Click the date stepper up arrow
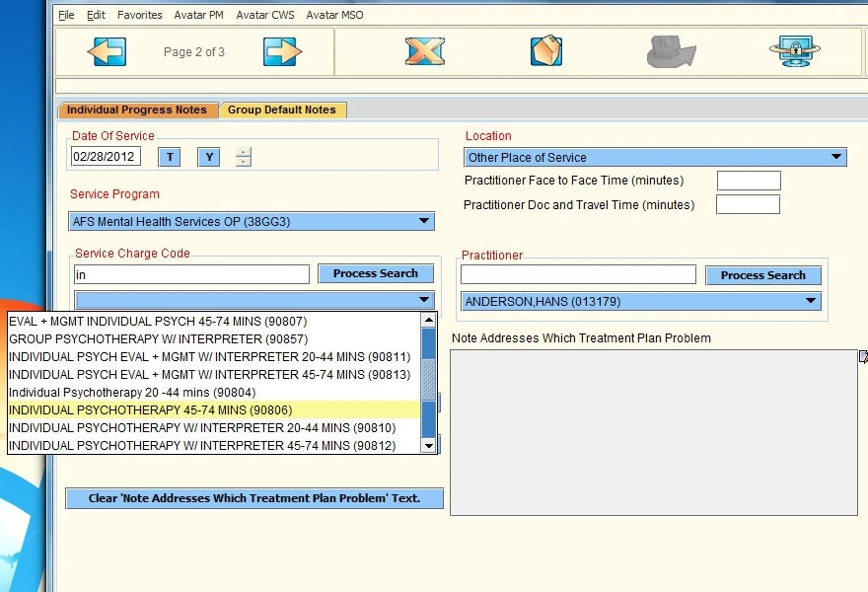The image size is (868, 592). pyautogui.click(x=243, y=150)
